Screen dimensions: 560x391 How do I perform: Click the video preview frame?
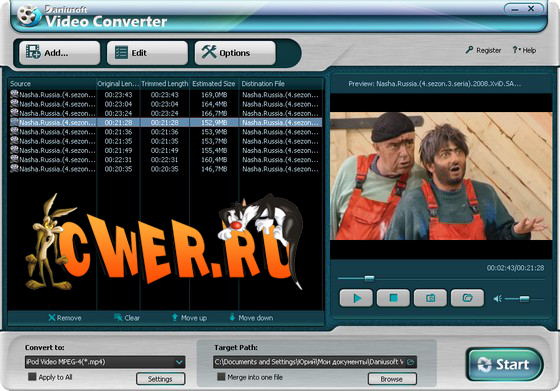pos(441,176)
